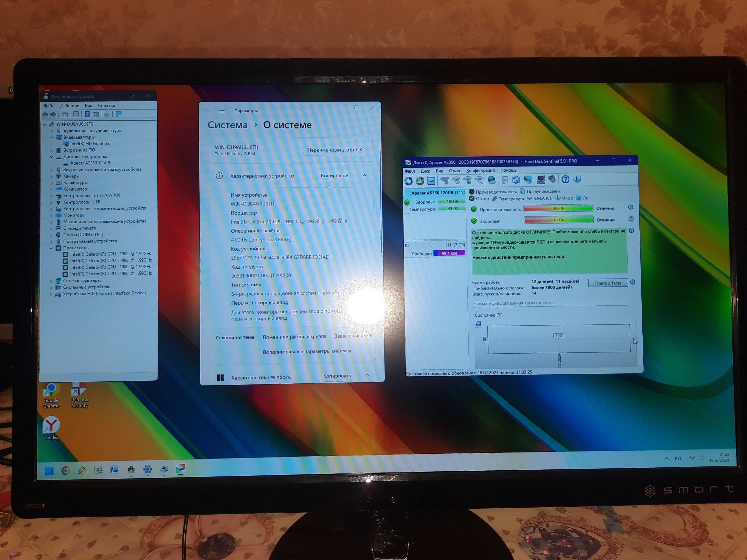Open the Start menu

coord(49,471)
